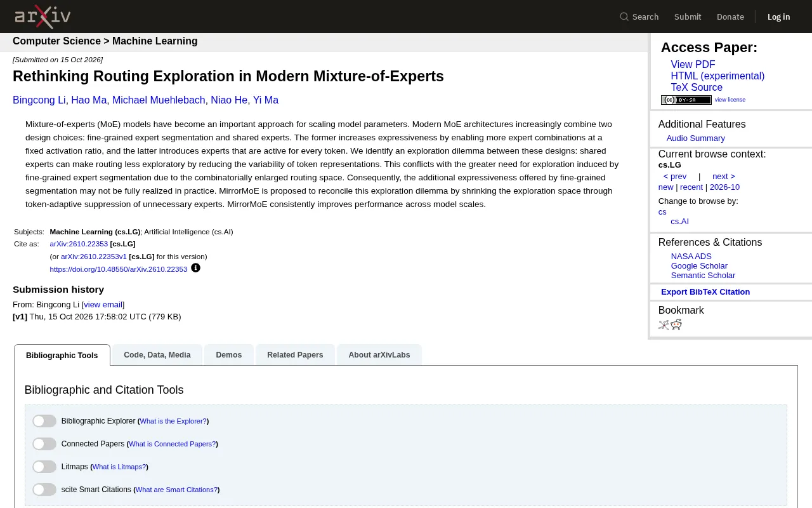812x508 pixels.
Task: Click author Michael Muehlebach
Action: pyautogui.click(x=159, y=100)
